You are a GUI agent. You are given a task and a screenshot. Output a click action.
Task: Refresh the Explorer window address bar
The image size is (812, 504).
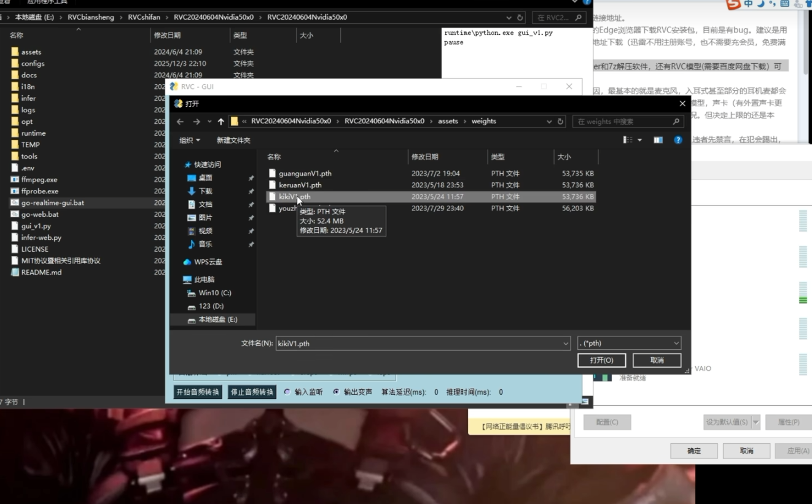tap(520, 18)
